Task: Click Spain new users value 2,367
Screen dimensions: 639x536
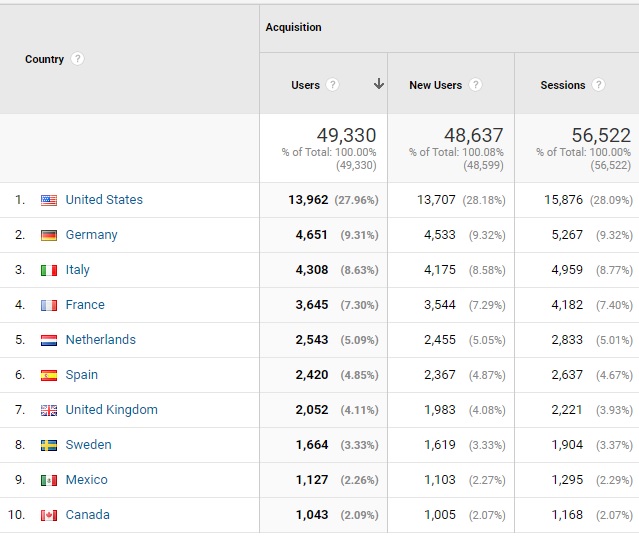Action: [440, 375]
